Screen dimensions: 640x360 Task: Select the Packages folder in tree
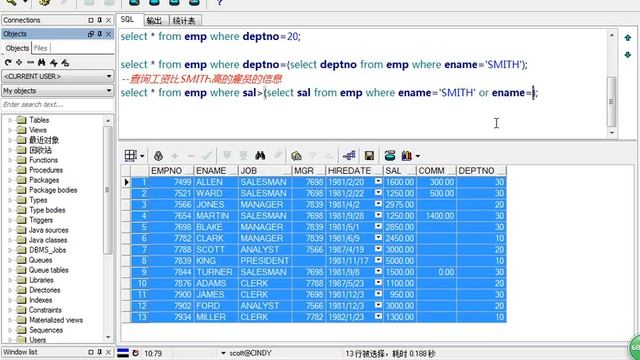[x=44, y=180]
